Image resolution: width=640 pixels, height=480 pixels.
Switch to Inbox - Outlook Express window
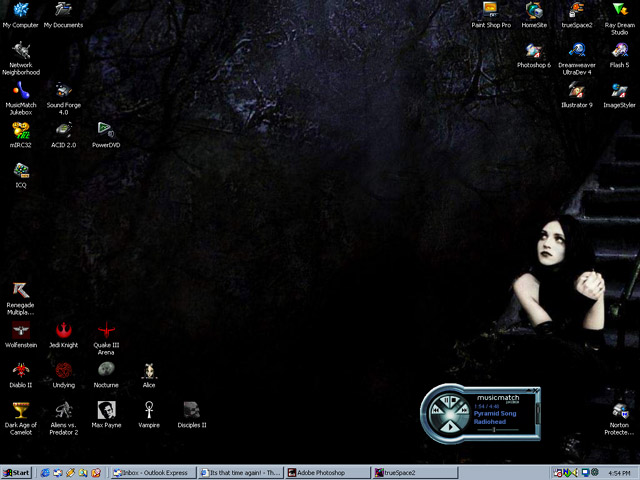point(153,473)
